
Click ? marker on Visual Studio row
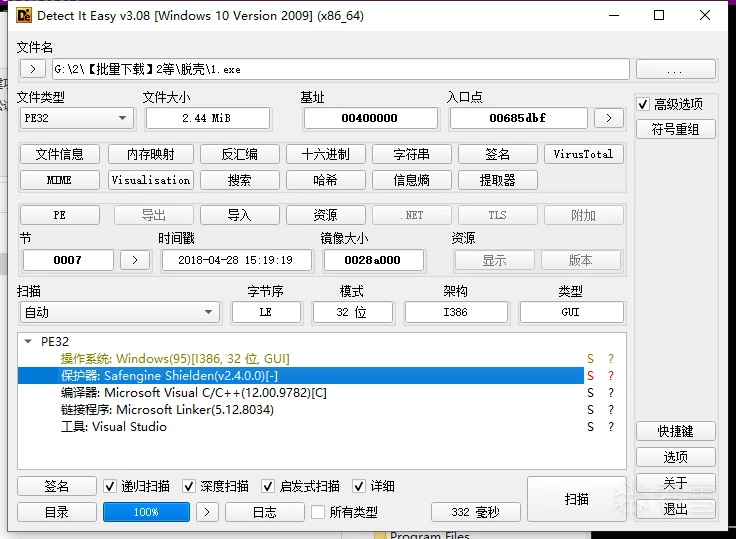point(611,426)
